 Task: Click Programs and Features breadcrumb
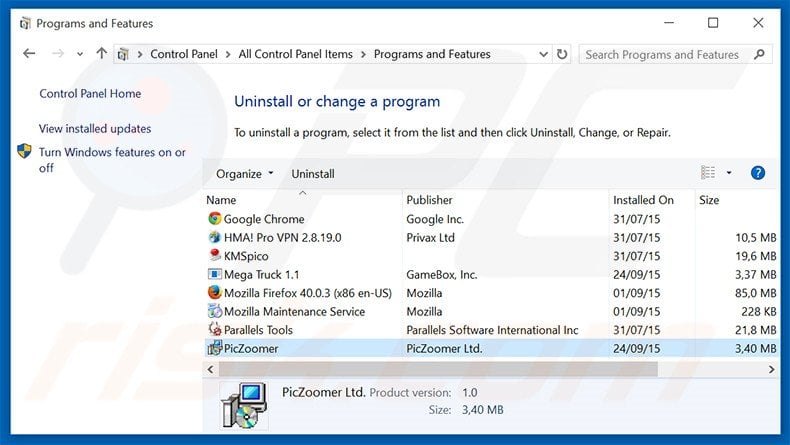(x=432, y=54)
